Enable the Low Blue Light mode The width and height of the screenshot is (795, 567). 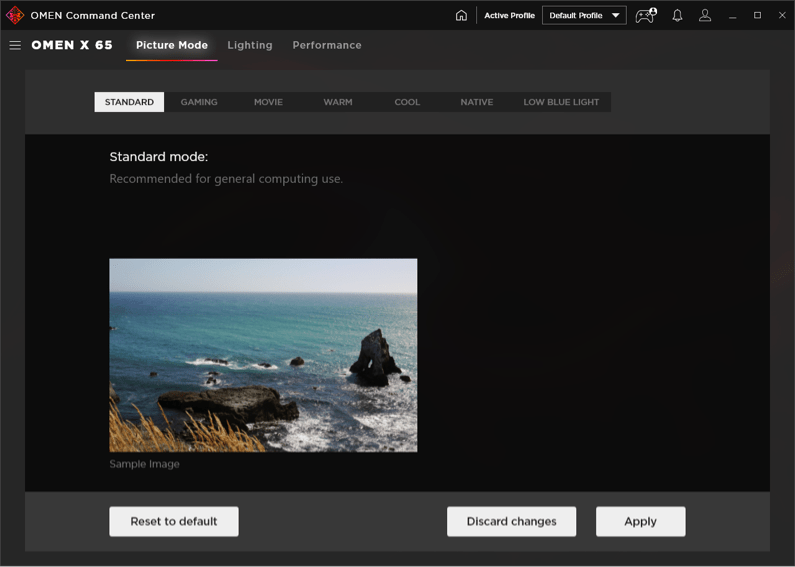(561, 102)
